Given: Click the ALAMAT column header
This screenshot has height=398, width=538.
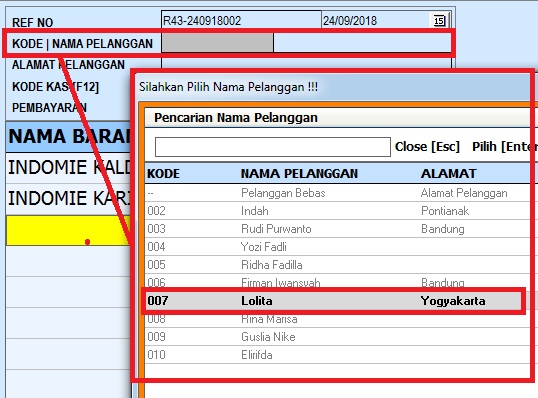Looking at the screenshot, I should coord(448,174).
